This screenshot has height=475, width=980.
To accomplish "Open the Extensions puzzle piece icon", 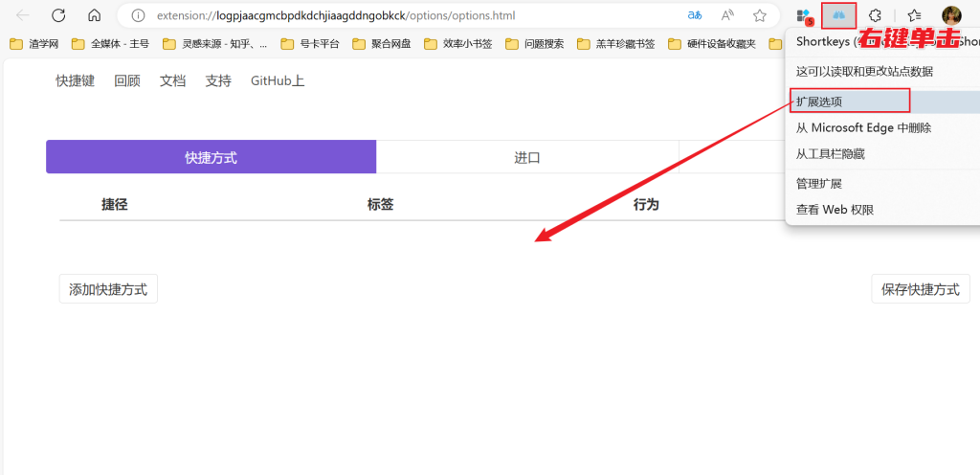I will tap(874, 15).
